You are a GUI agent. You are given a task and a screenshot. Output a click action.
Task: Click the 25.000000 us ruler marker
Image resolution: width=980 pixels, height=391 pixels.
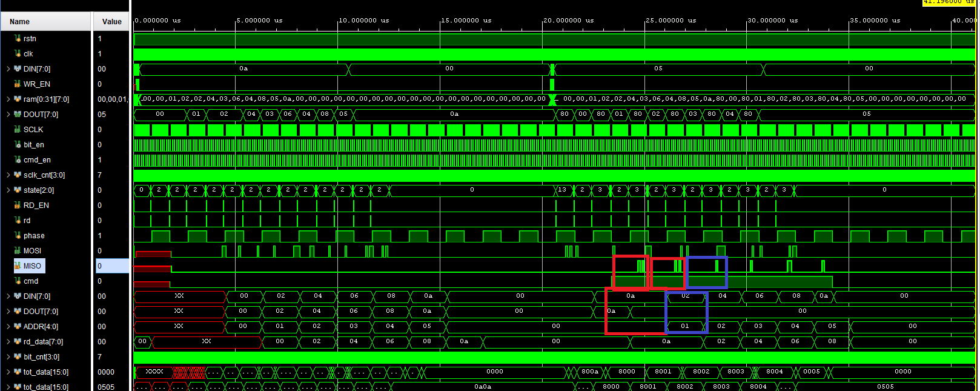click(670, 20)
